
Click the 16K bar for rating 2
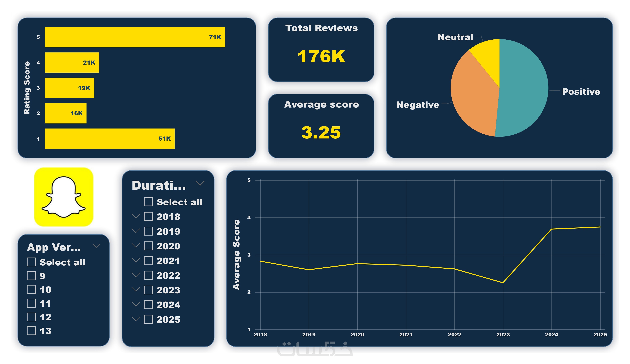coord(65,113)
